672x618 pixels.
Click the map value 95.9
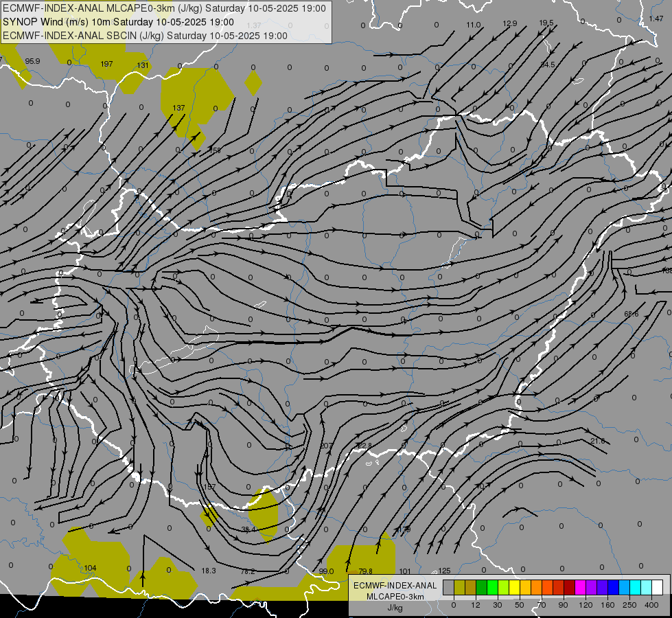tap(32, 61)
